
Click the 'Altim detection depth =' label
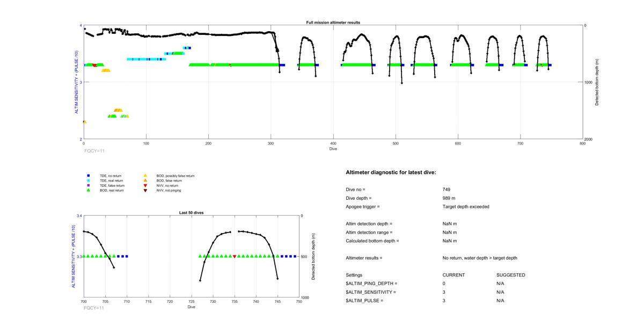(x=369, y=224)
